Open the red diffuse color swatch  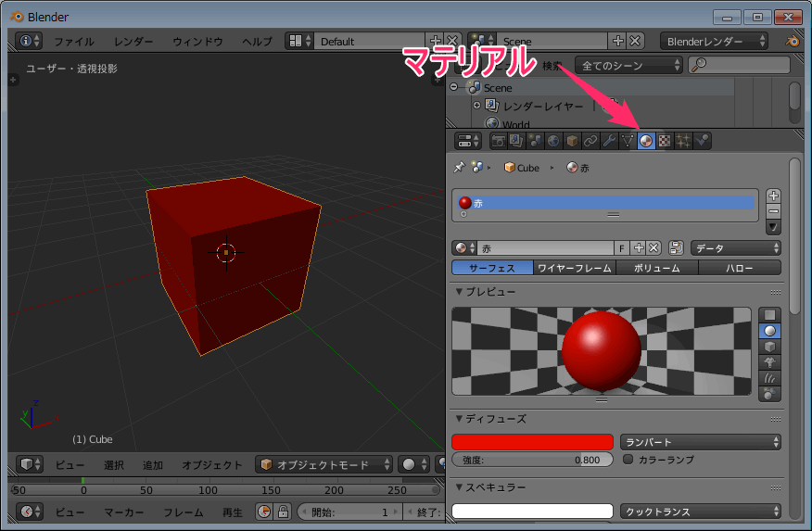click(x=532, y=442)
